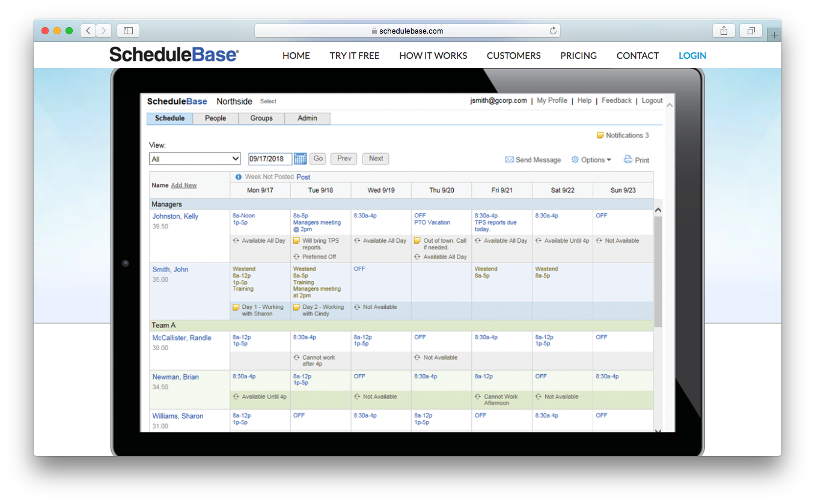The image size is (815, 504).
Task: Open Williams, Sharon employee link
Action: coord(178,416)
